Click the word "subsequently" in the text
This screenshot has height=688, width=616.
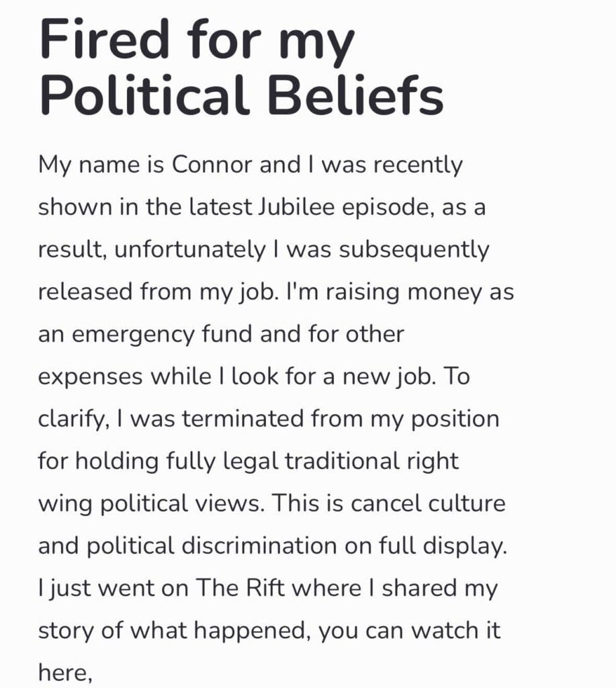(414, 250)
